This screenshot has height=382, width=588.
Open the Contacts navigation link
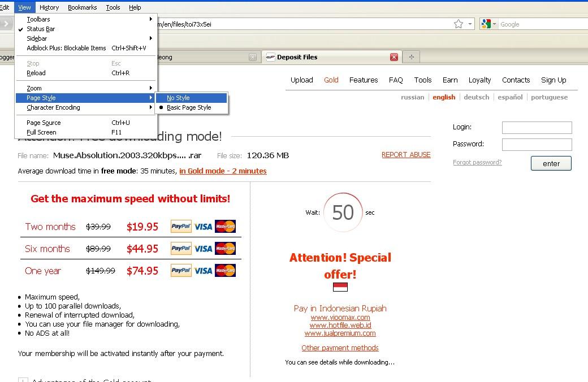(516, 80)
